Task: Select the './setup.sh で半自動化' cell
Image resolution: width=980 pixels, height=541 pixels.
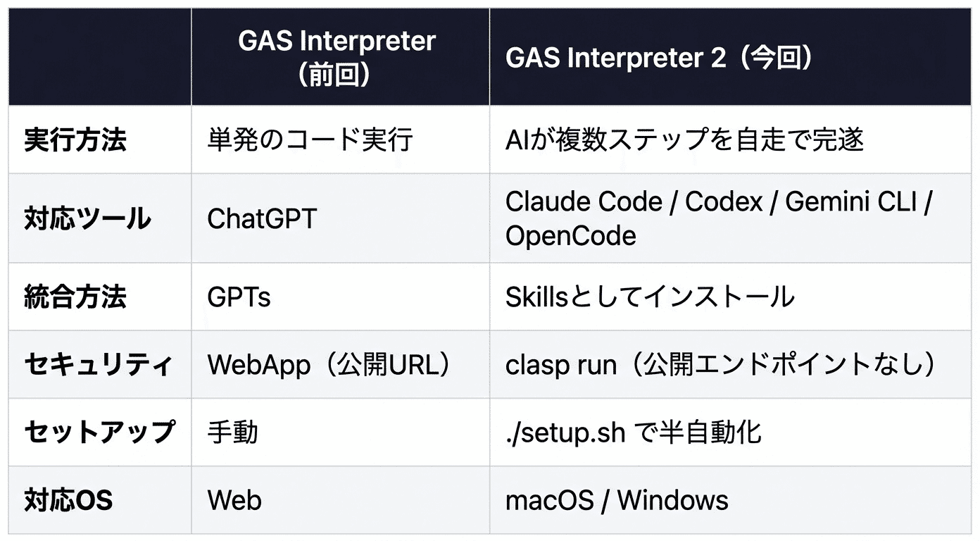Action: (634, 432)
